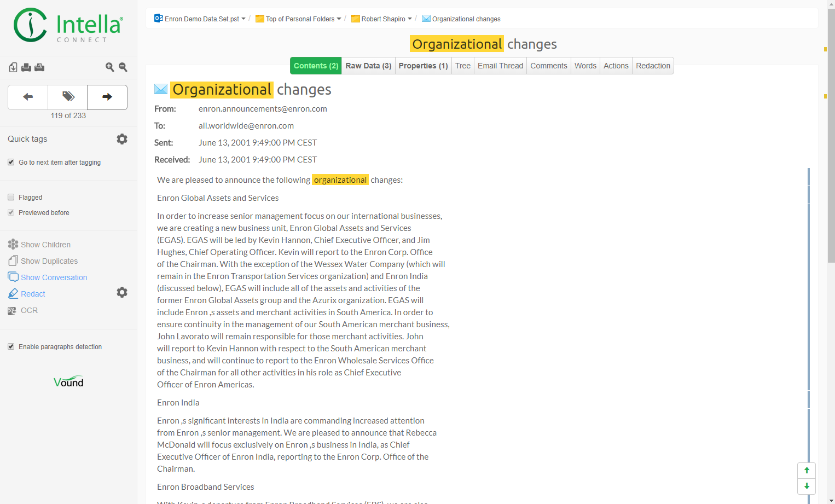Disable Enable paragraphs detection checkbox
The width and height of the screenshot is (835, 504).
tap(11, 346)
